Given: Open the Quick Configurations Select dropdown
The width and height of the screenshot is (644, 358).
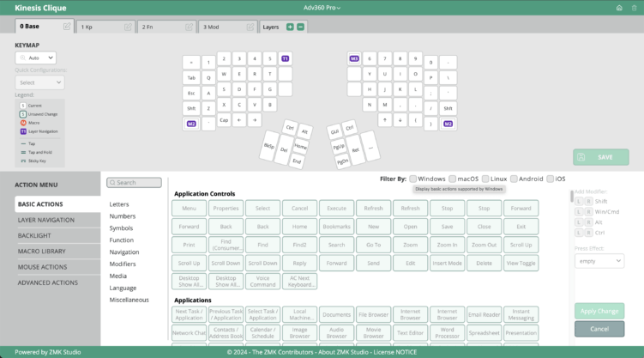Looking at the screenshot, I should pyautogui.click(x=39, y=82).
